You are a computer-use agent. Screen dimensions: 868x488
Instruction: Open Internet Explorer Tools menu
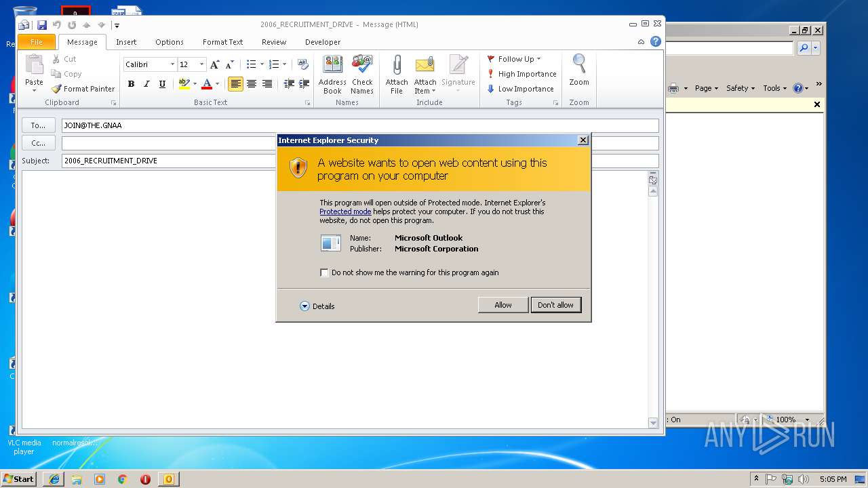774,88
